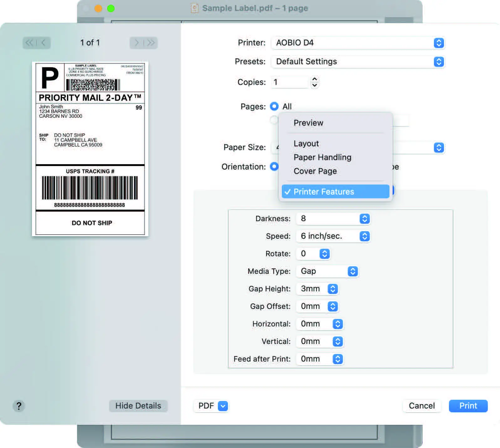Image resolution: width=500 pixels, height=448 pixels.
Task: Click the "Vertical:" label
Action: (x=276, y=341)
